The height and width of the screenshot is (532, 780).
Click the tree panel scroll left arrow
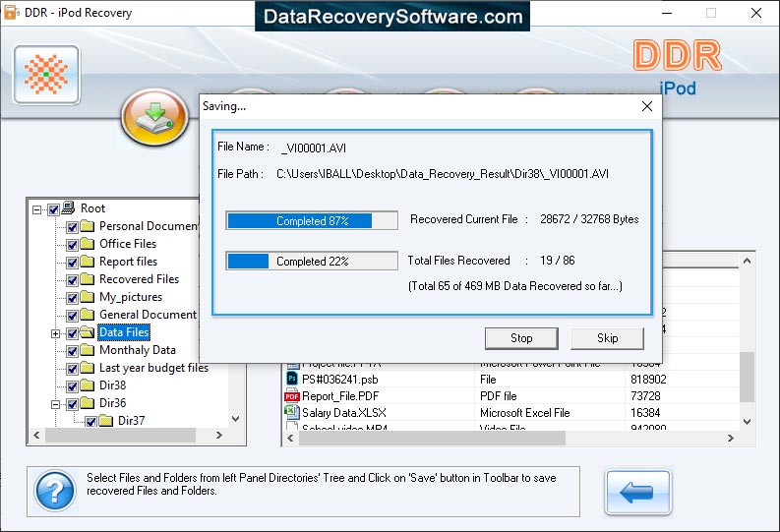click(x=36, y=435)
